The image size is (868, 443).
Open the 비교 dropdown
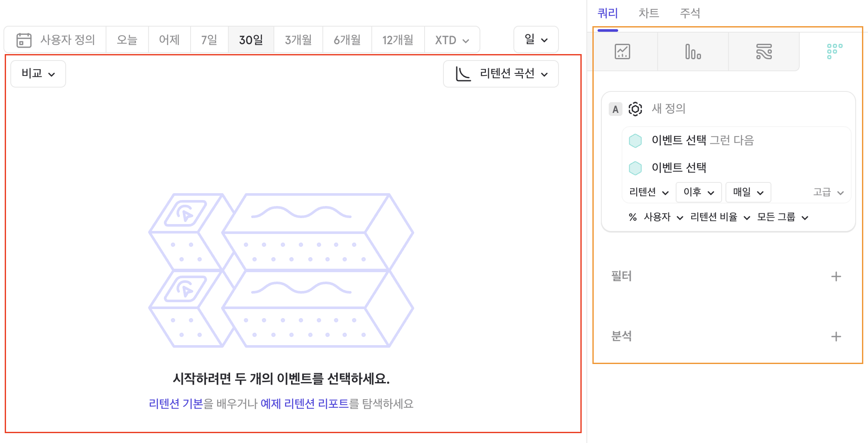[38, 74]
